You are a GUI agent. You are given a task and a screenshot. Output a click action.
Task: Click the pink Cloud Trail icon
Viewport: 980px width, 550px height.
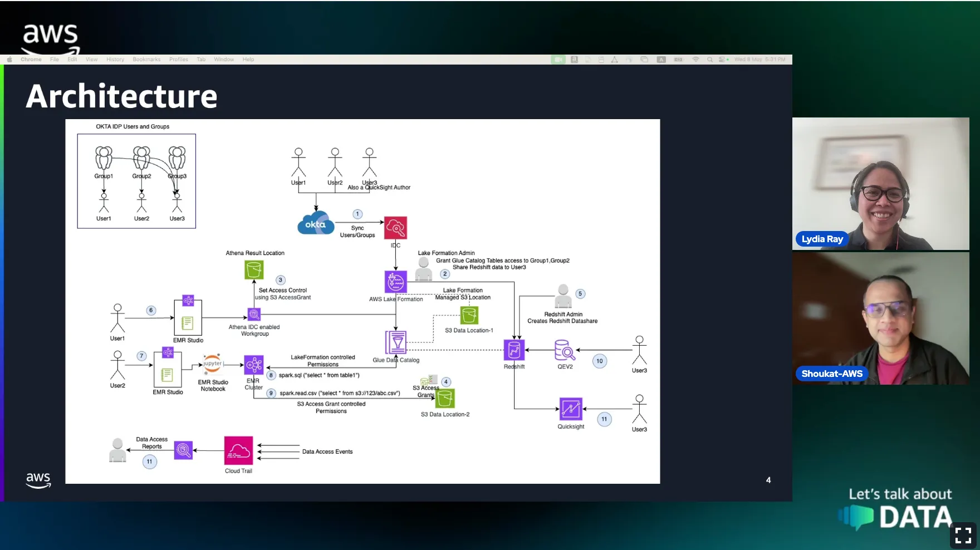point(238,450)
